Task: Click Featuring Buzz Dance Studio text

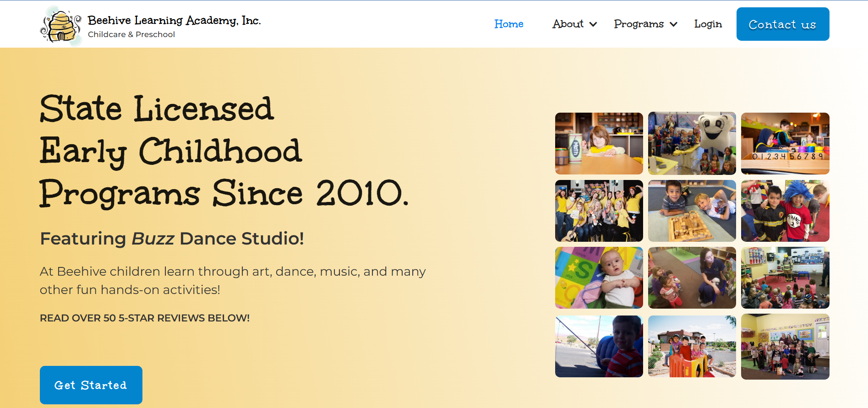Action: (x=172, y=239)
